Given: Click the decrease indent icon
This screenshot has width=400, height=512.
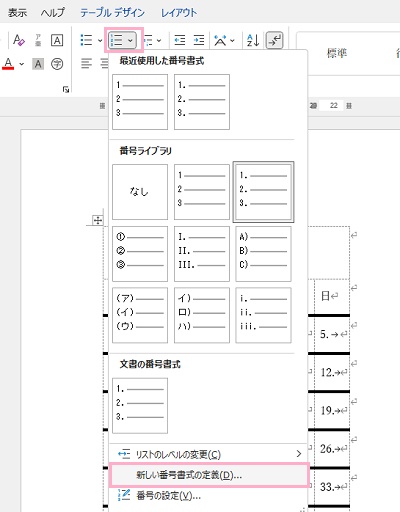Looking at the screenshot, I should [x=180, y=40].
